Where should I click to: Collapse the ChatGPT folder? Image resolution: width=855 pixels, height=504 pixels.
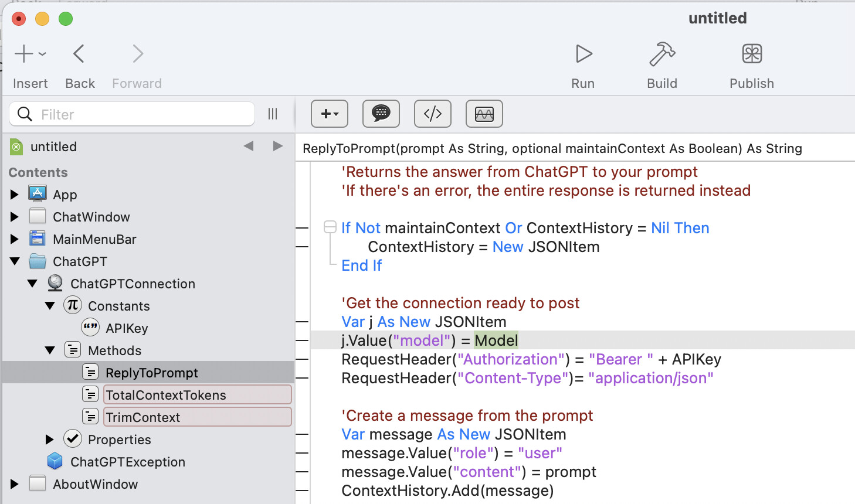15,261
